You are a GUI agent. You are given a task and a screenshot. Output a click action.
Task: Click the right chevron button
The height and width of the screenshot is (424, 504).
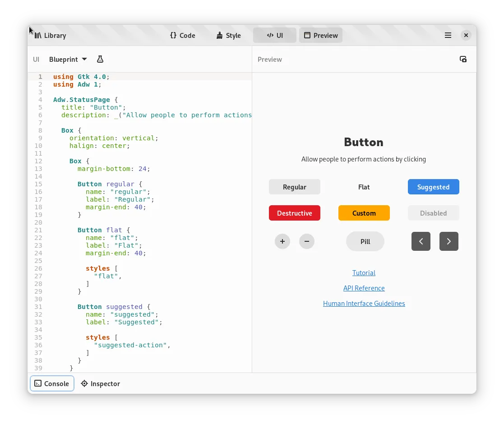click(449, 241)
